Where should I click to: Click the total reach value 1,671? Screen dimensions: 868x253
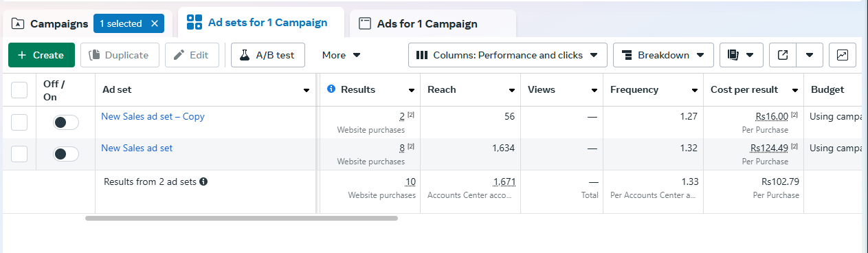504,182
